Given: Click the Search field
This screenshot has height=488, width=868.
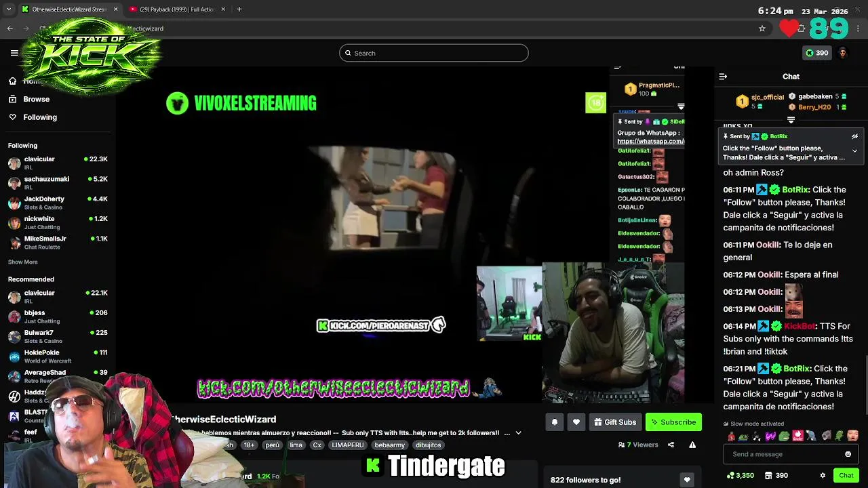Looking at the screenshot, I should click(434, 53).
